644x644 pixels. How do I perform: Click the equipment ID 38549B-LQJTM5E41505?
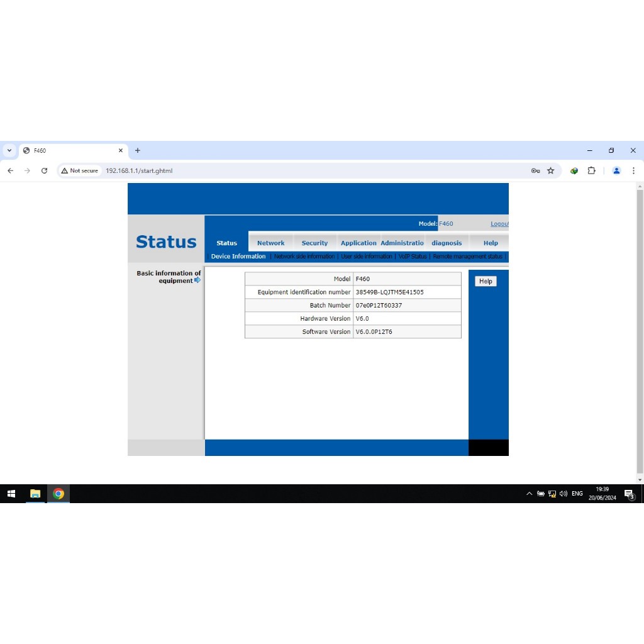[389, 292]
